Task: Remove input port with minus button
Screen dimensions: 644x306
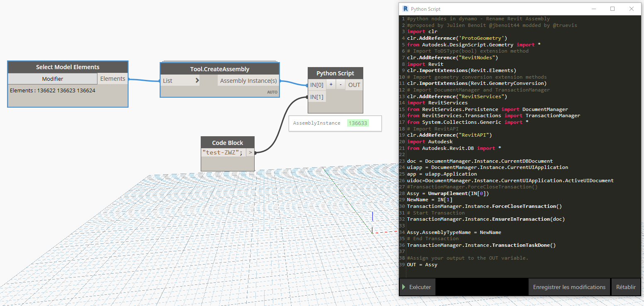Action: (x=340, y=85)
